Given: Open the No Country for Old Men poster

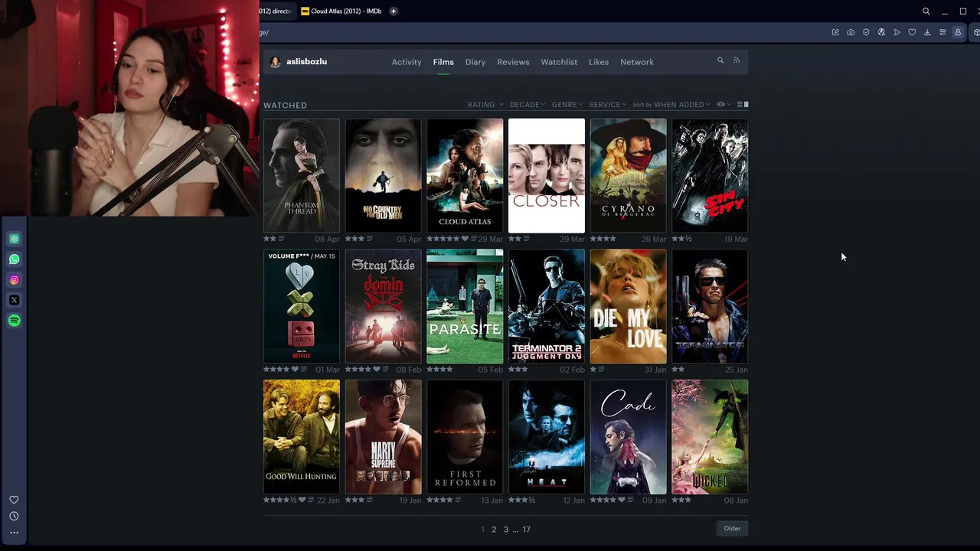Looking at the screenshot, I should [383, 175].
